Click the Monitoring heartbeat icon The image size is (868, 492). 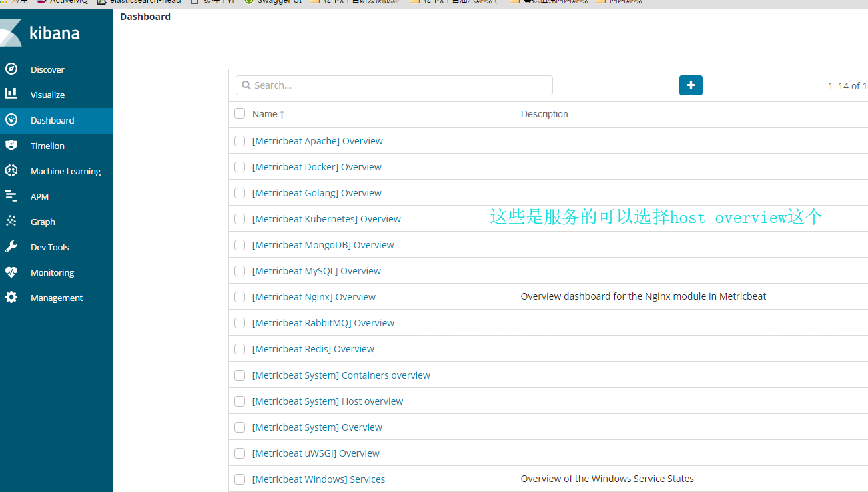coord(11,272)
